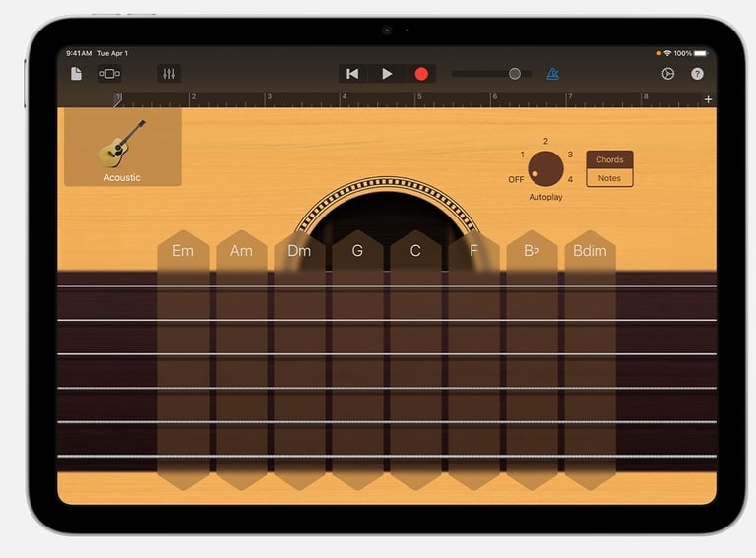Adjust the master volume slider knob
756x558 pixels.
(515, 74)
